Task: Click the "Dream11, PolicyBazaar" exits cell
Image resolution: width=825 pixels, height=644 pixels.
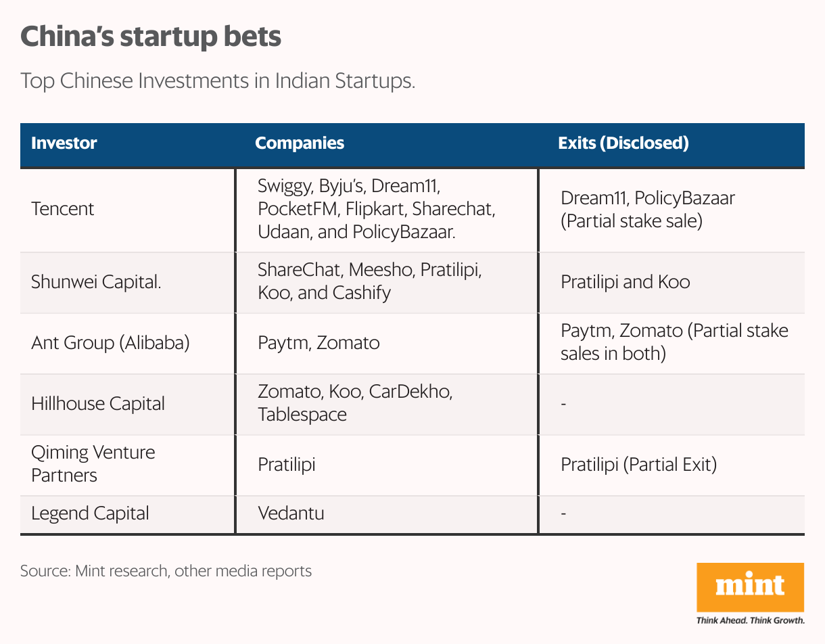Action: [x=647, y=210]
